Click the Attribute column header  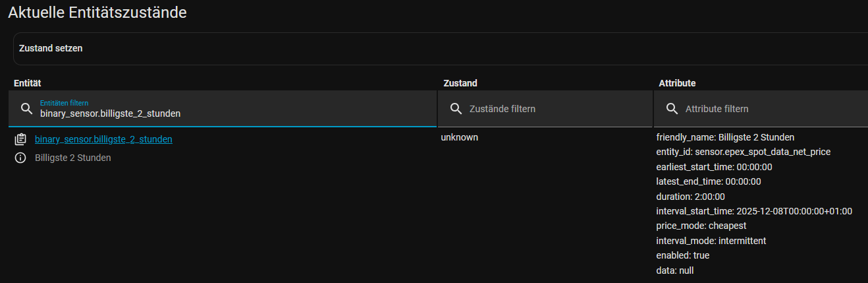[x=677, y=83]
